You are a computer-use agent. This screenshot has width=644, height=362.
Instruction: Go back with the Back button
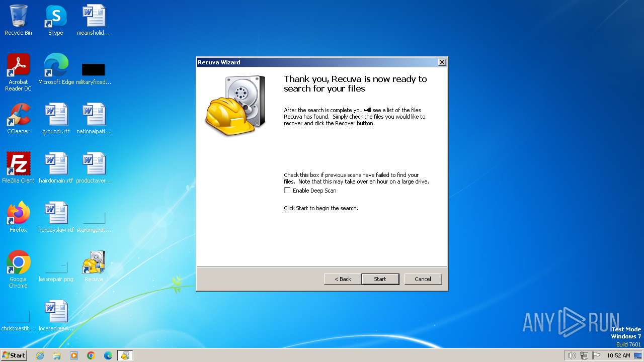coord(343,279)
